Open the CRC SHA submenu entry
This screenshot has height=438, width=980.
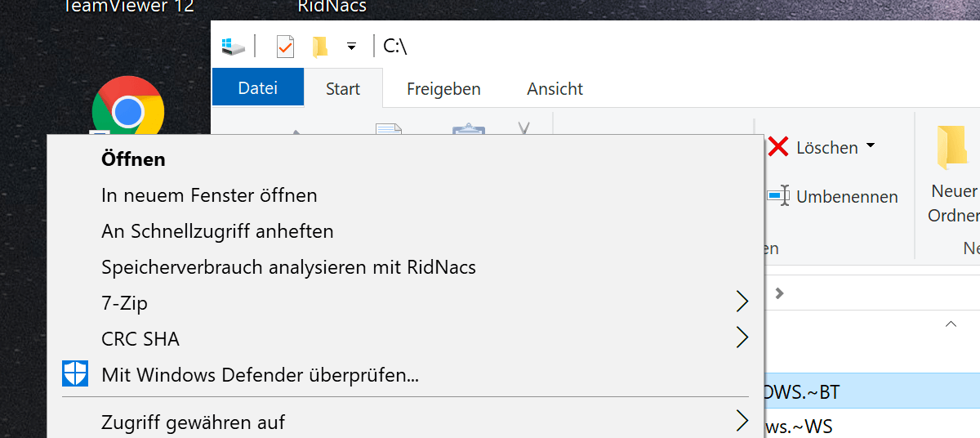pyautogui.click(x=406, y=339)
